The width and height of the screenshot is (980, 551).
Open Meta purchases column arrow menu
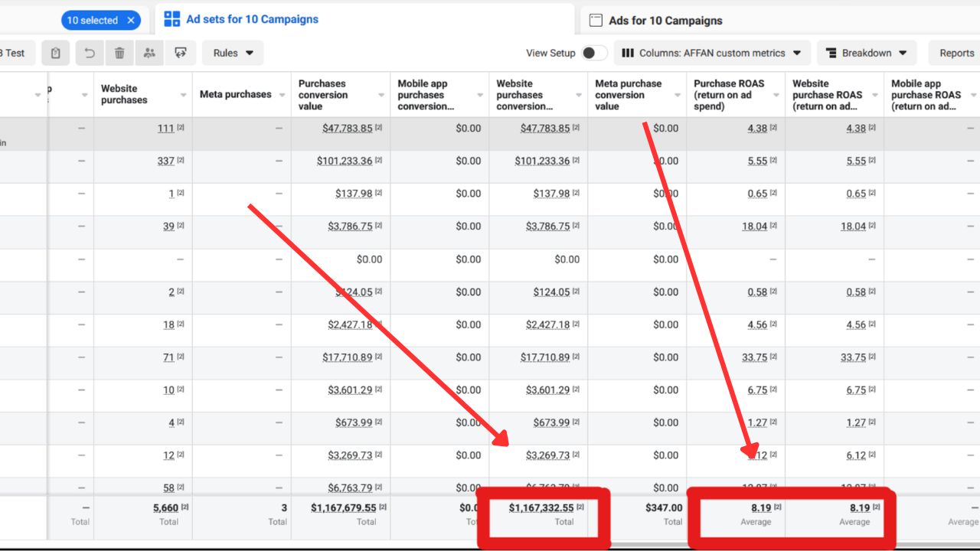click(283, 95)
